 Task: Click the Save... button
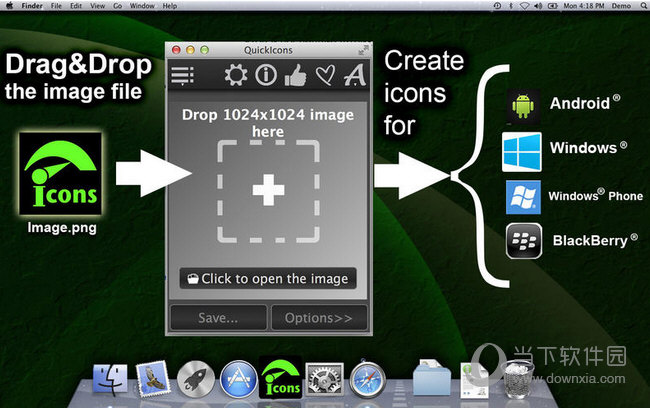coord(218,318)
